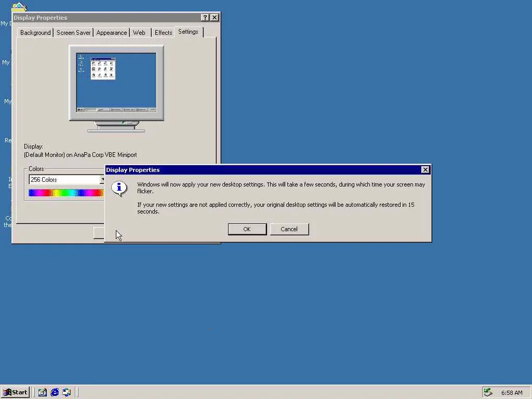Confirm new desktop settings with OK
This screenshot has width=532, height=399.
tap(247, 229)
